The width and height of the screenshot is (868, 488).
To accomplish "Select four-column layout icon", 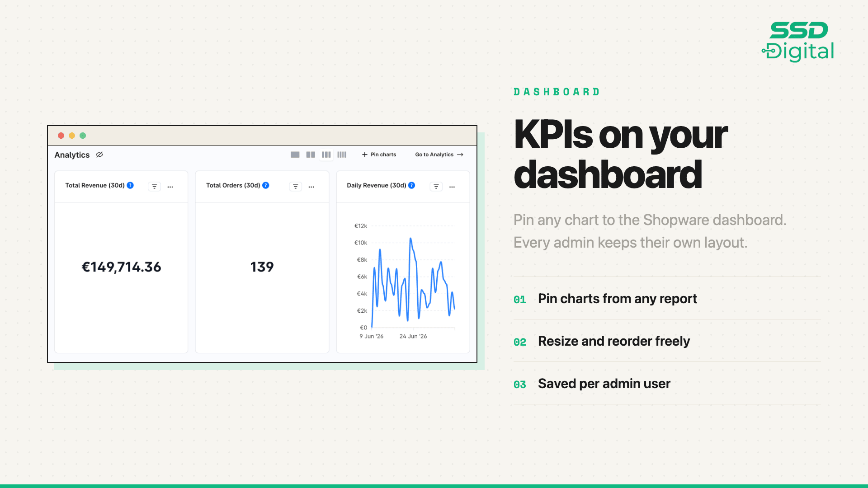I will 342,155.
